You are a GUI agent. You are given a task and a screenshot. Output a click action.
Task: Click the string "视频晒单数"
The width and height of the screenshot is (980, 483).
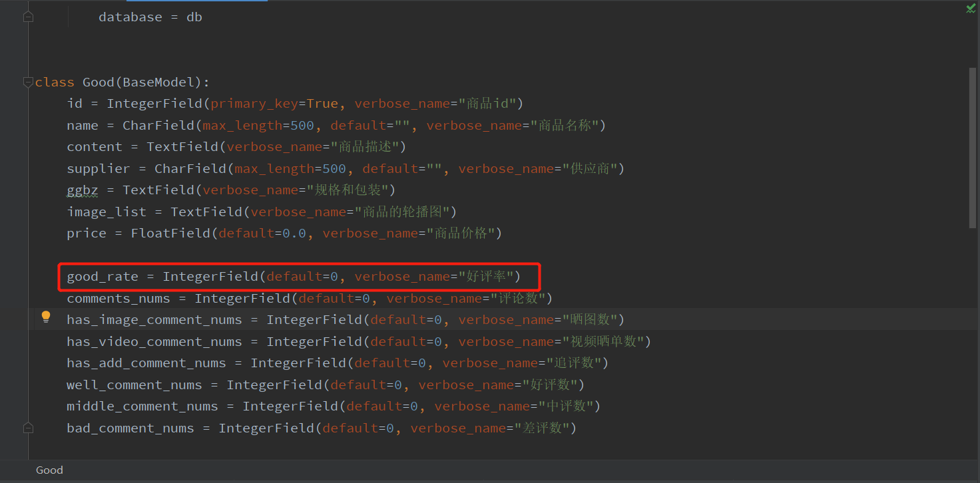pos(603,341)
